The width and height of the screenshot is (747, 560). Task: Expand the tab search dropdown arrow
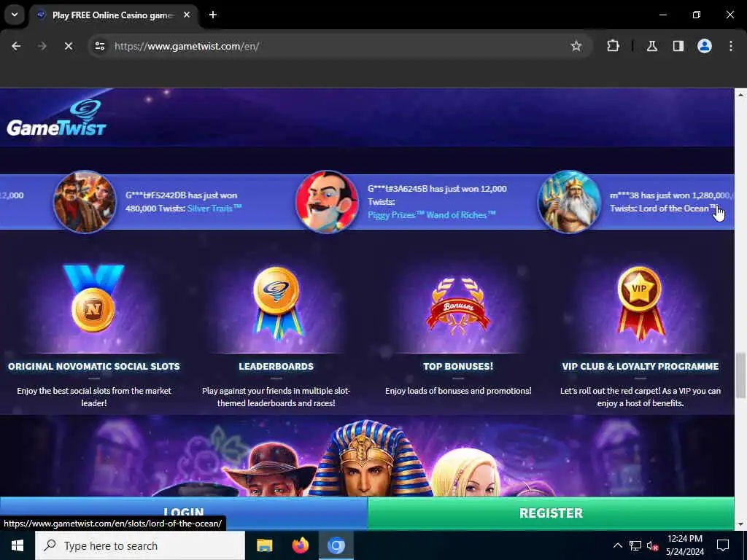[x=15, y=15]
